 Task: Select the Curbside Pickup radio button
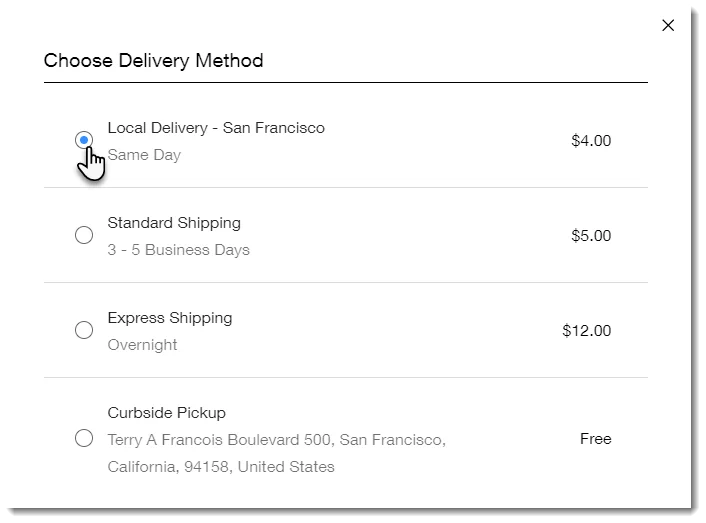84,438
